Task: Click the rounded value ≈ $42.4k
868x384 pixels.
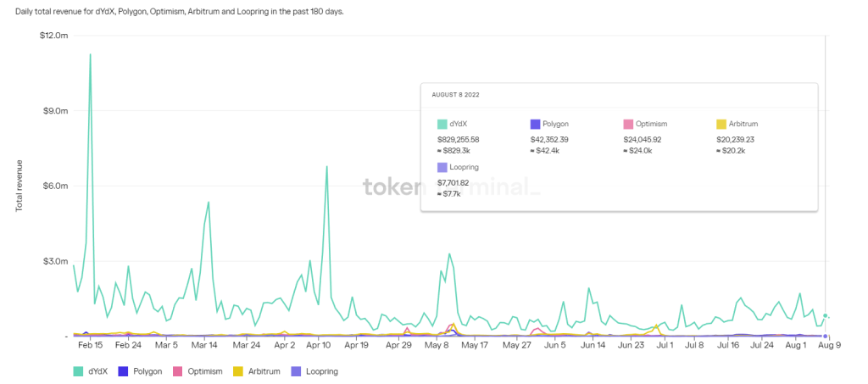Action: click(545, 151)
